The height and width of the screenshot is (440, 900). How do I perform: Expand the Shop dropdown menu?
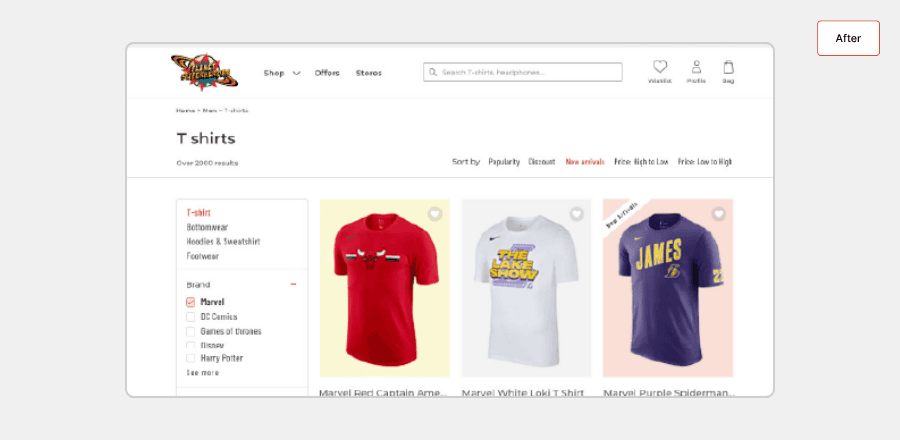point(282,73)
